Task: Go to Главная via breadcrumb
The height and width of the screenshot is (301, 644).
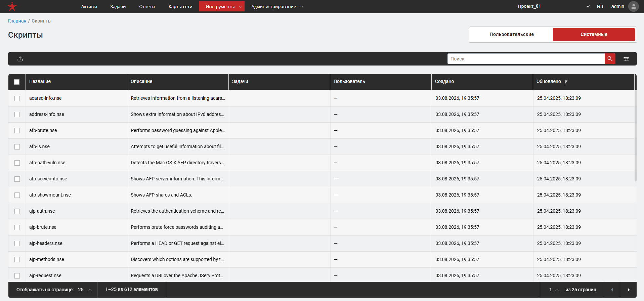Action: 17,21
